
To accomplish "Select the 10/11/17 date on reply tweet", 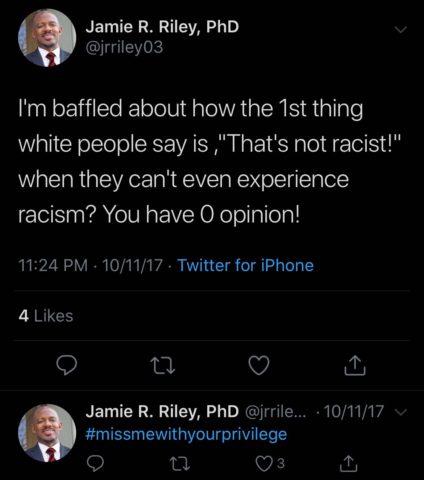I will (354, 411).
